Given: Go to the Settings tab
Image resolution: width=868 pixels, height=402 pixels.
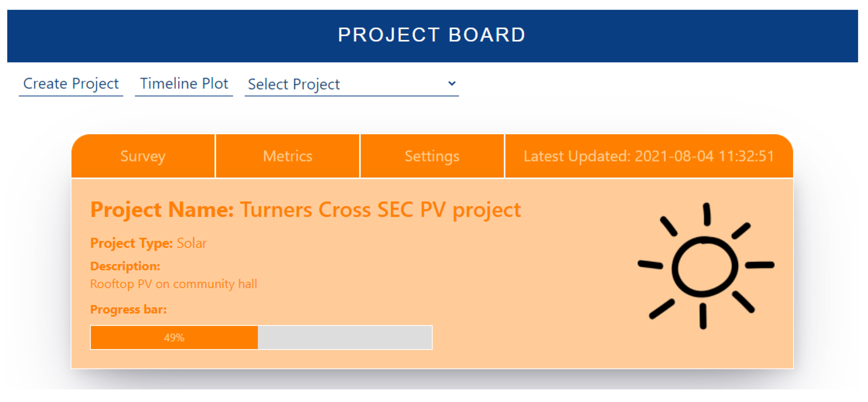Looking at the screenshot, I should pyautogui.click(x=432, y=156).
